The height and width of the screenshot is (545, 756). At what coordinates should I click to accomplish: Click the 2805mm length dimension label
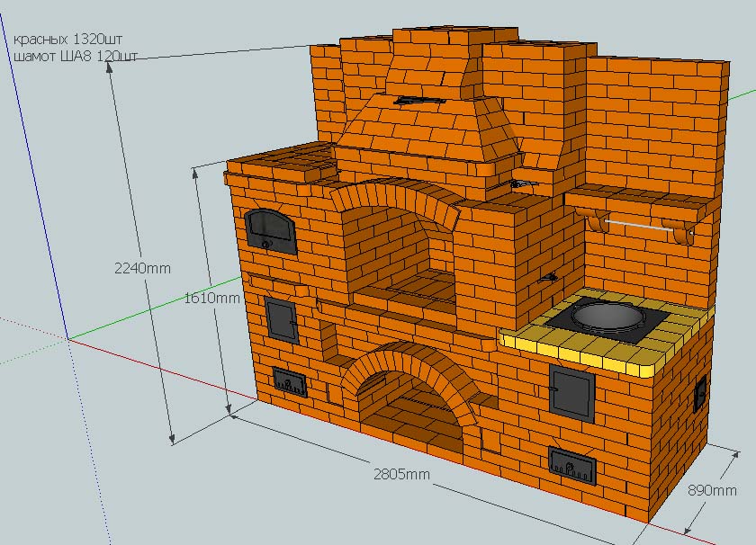coord(402,473)
